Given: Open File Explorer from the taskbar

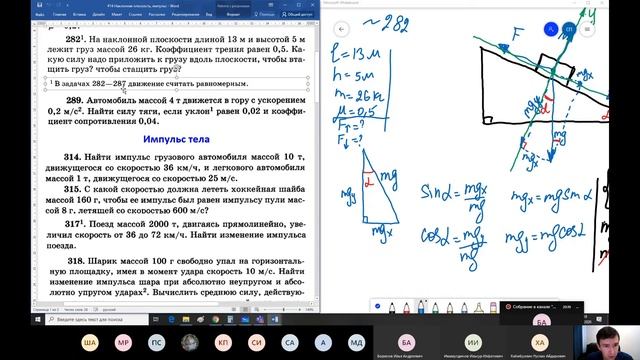Looking at the screenshot, I should coord(186,319).
